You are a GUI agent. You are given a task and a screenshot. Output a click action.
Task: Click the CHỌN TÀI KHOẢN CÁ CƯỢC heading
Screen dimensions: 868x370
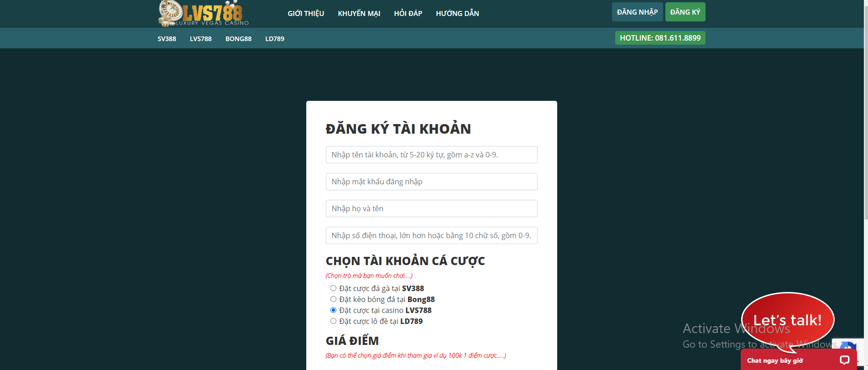pyautogui.click(x=405, y=261)
